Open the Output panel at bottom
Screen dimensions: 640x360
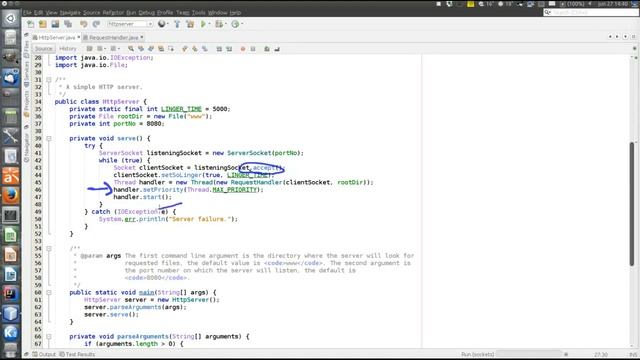[44, 354]
